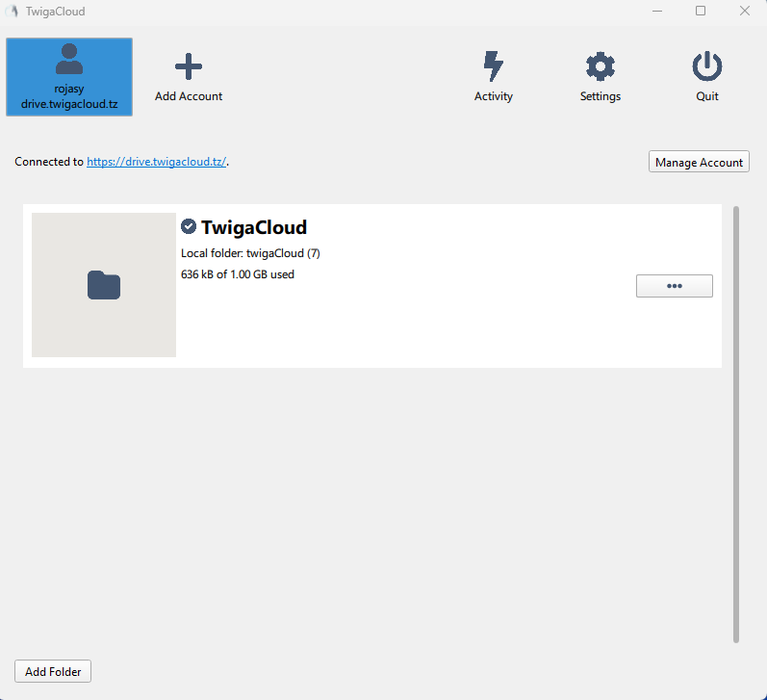This screenshot has width=767, height=700.
Task: Click '636 kB of 1.00 GB used' text
Action: click(x=238, y=274)
